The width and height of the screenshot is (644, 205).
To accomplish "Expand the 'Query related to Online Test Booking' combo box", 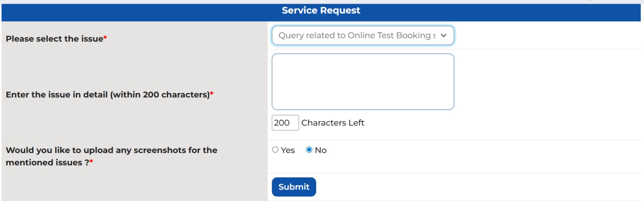I will point(362,35).
